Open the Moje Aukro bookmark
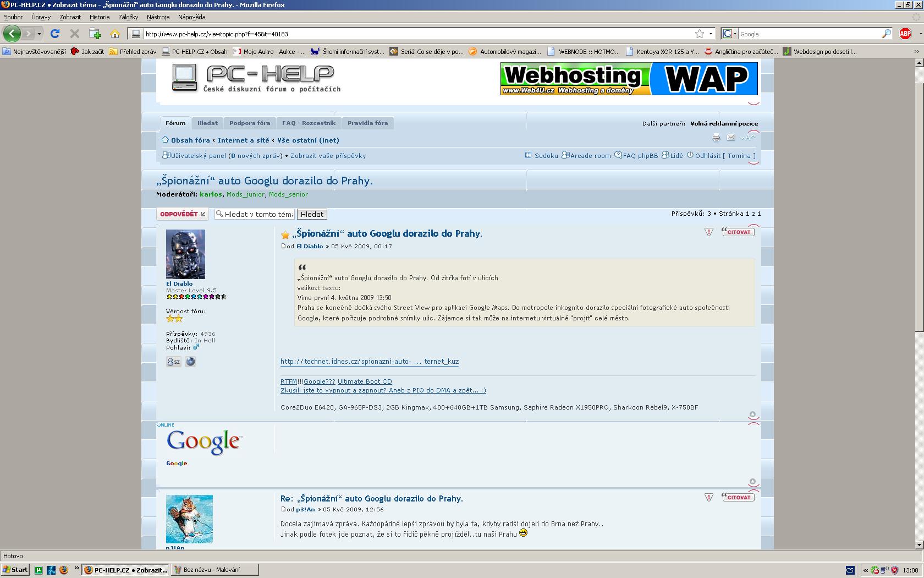The height and width of the screenshot is (578, 924). (x=269, y=52)
